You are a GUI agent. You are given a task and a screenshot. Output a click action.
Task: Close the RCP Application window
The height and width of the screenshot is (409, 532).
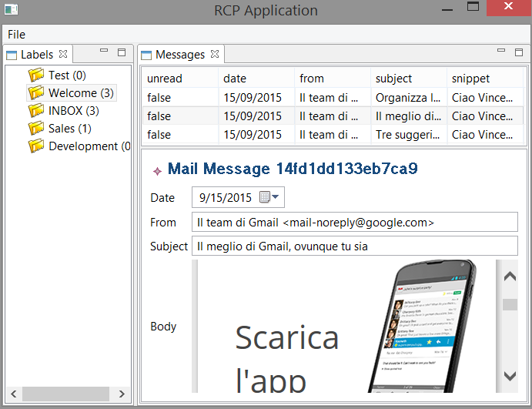(508, 8)
